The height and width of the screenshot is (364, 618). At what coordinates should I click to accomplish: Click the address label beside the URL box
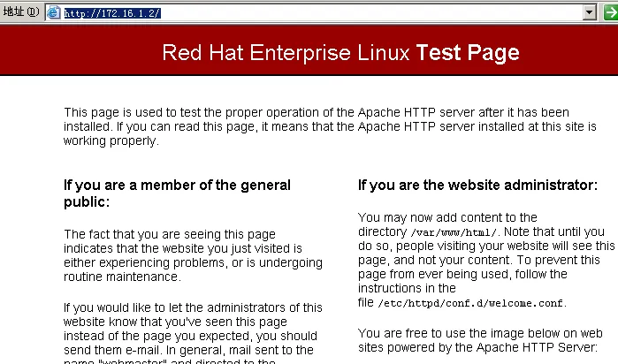(21, 11)
